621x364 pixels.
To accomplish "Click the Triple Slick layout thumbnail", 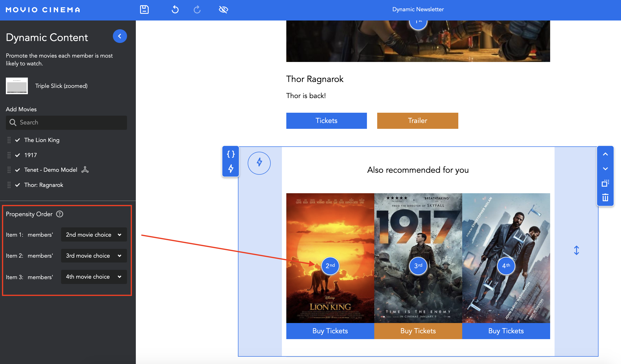I will point(17,86).
